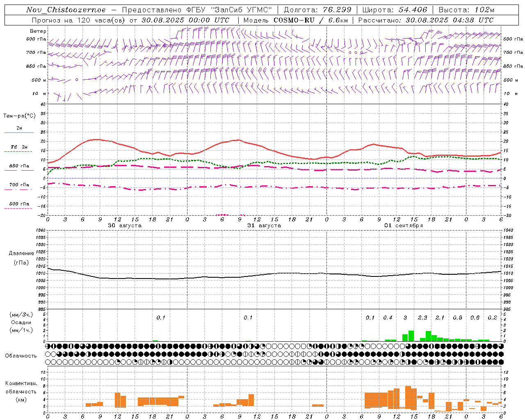
Task: Click the '(мм/1ч.)' hourly precipitation label
Action: coord(21,330)
